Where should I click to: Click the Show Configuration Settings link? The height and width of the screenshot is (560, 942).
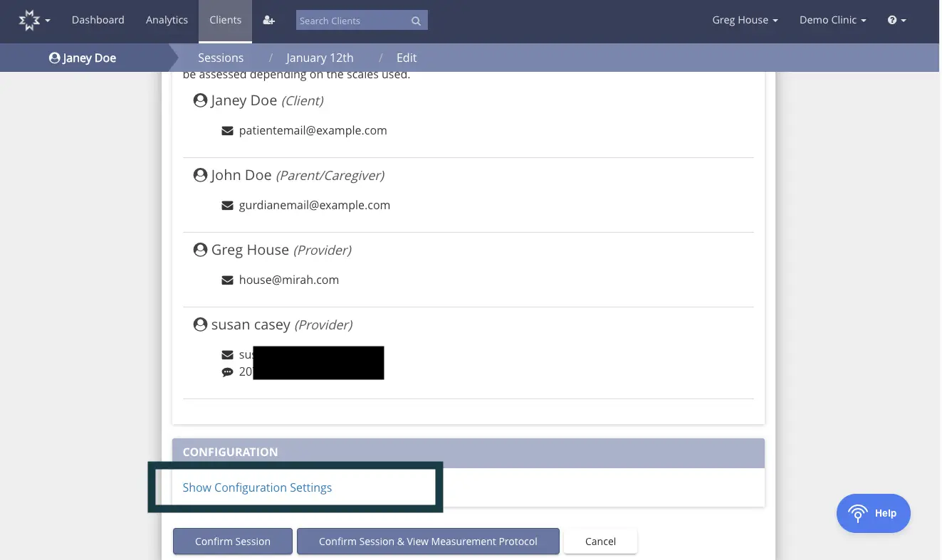257,488
